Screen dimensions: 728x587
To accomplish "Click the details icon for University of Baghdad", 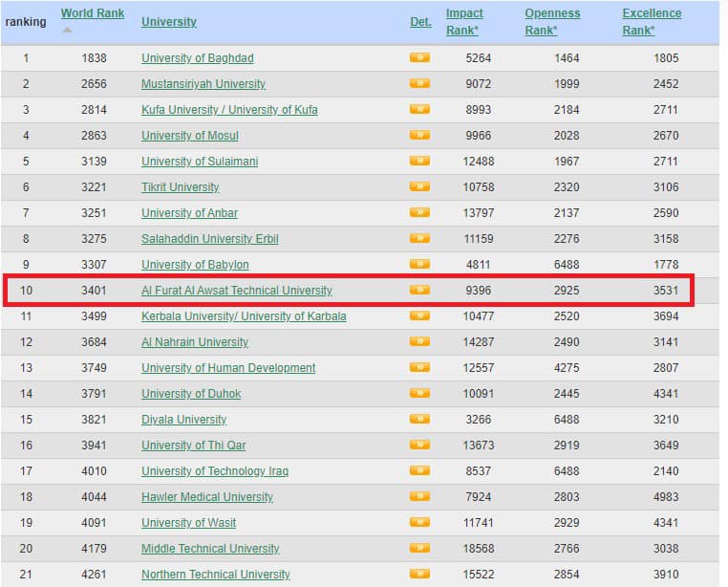I will 419,58.
